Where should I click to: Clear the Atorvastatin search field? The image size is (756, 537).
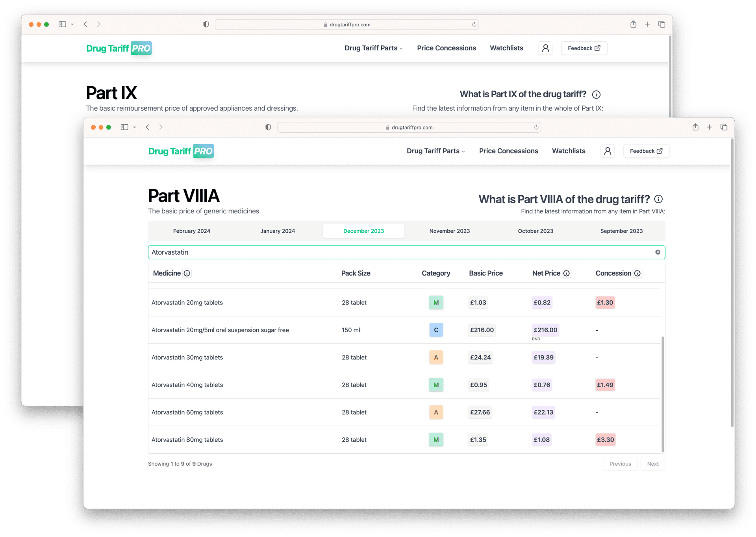(x=658, y=252)
